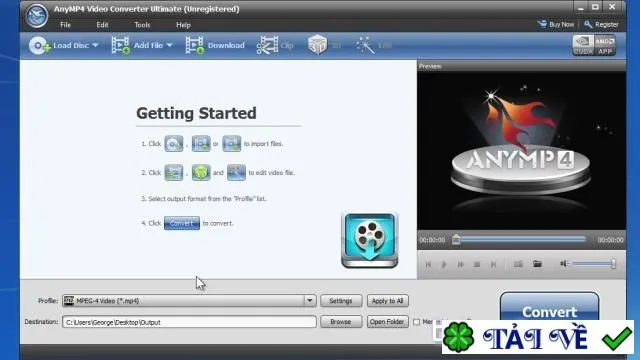Expand the Add File dropdown arrow
Viewport: 640px width, 360px height.
click(169, 45)
